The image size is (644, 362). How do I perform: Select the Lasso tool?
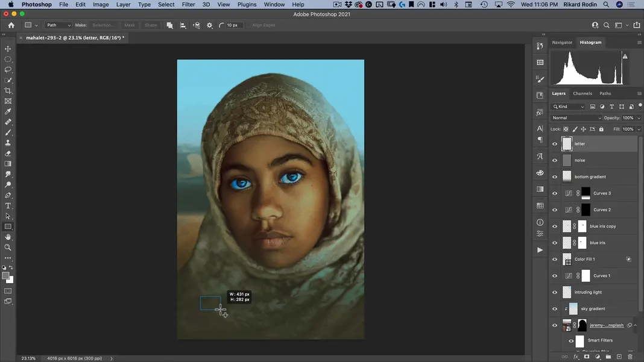8,70
